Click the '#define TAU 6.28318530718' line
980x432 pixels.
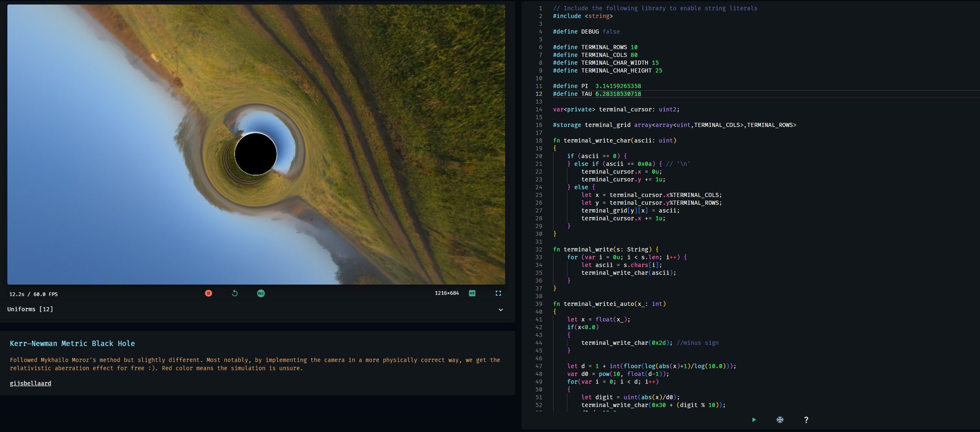(597, 94)
